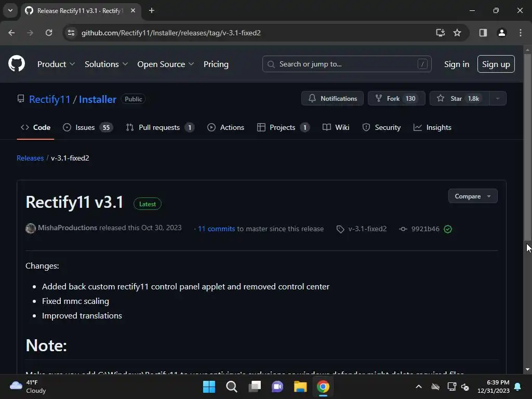Bookmark this page with the star icon
This screenshot has height=399, width=532.
point(457,33)
